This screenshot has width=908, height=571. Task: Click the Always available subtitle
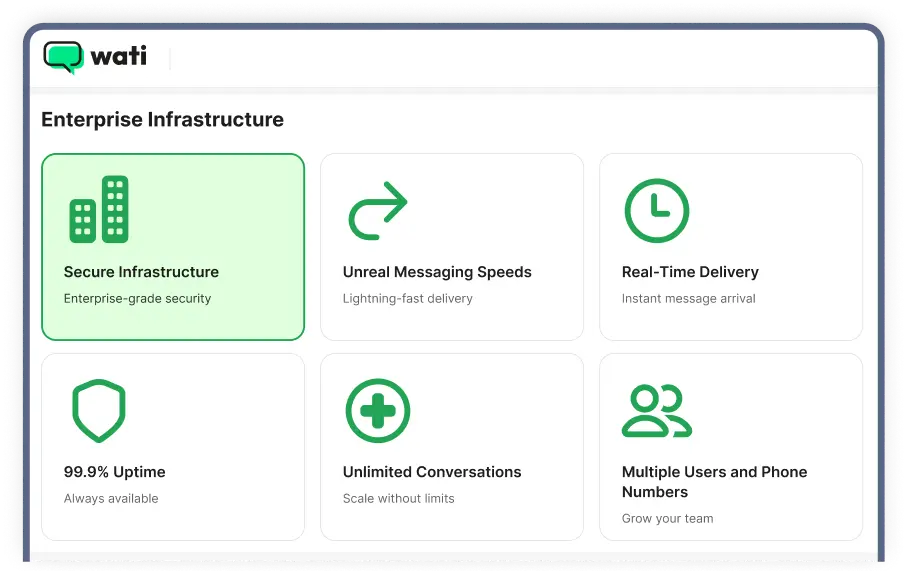tap(111, 498)
